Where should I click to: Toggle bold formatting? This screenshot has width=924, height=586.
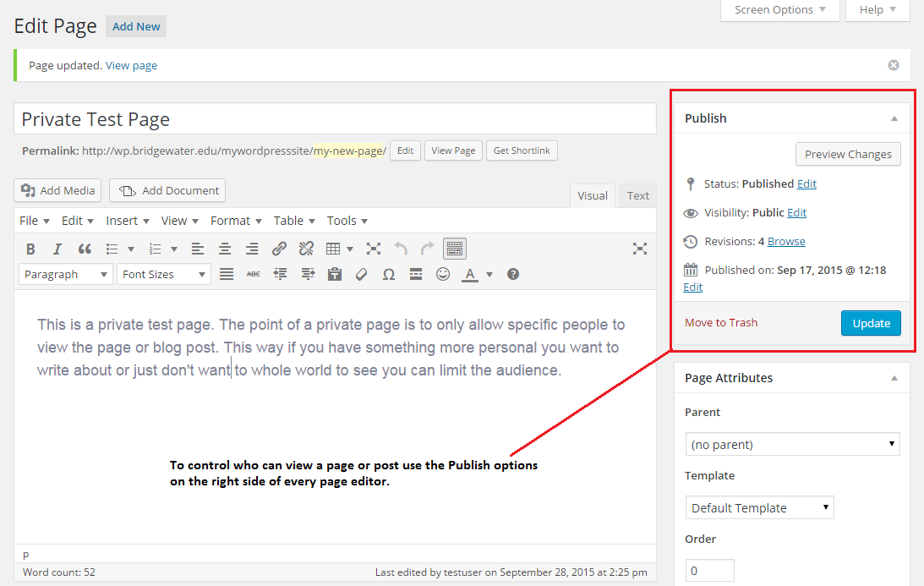coord(30,249)
